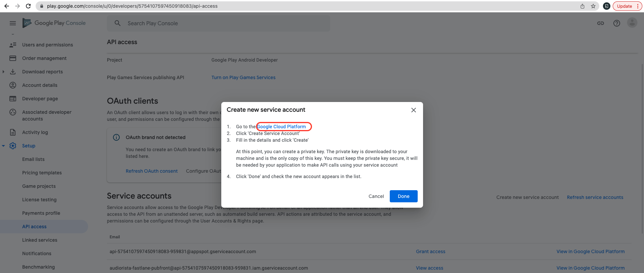Open Users and permissions menu item
Screen dimensions: 644x273
pos(47,45)
